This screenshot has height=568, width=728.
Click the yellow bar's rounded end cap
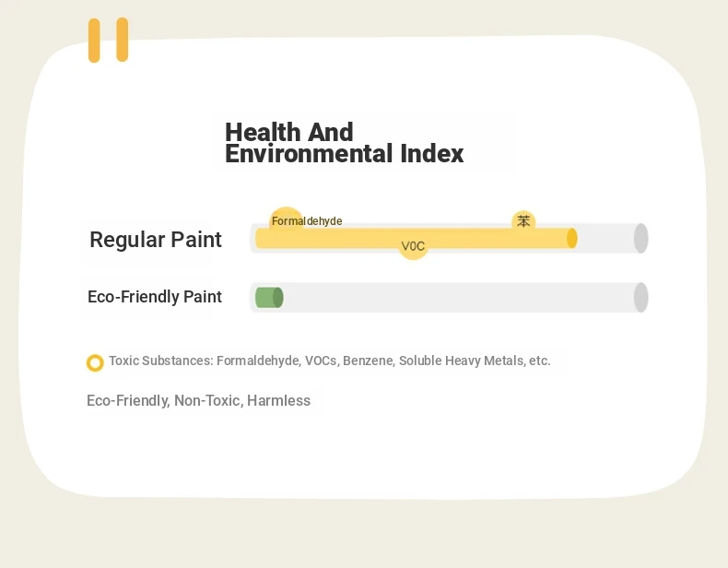[x=572, y=238]
